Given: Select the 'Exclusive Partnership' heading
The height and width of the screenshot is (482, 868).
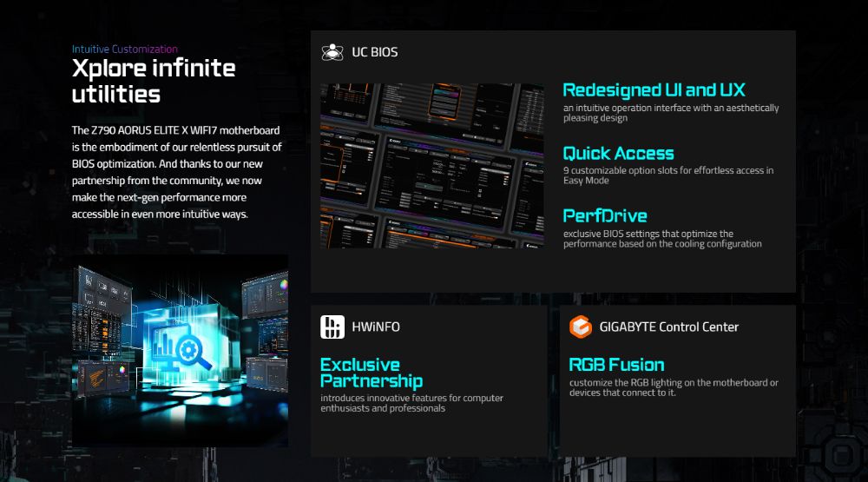Looking at the screenshot, I should (372, 373).
